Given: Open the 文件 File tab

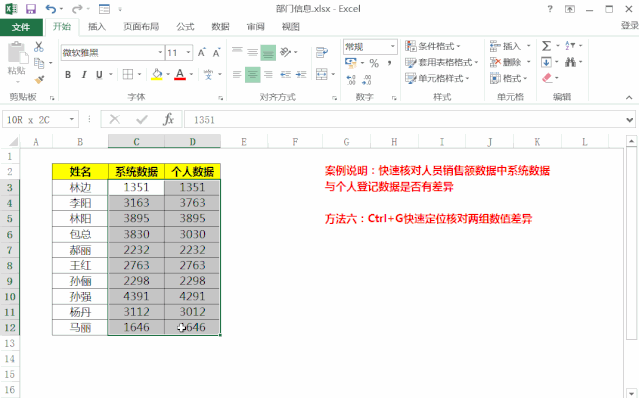Looking at the screenshot, I should click(21, 27).
